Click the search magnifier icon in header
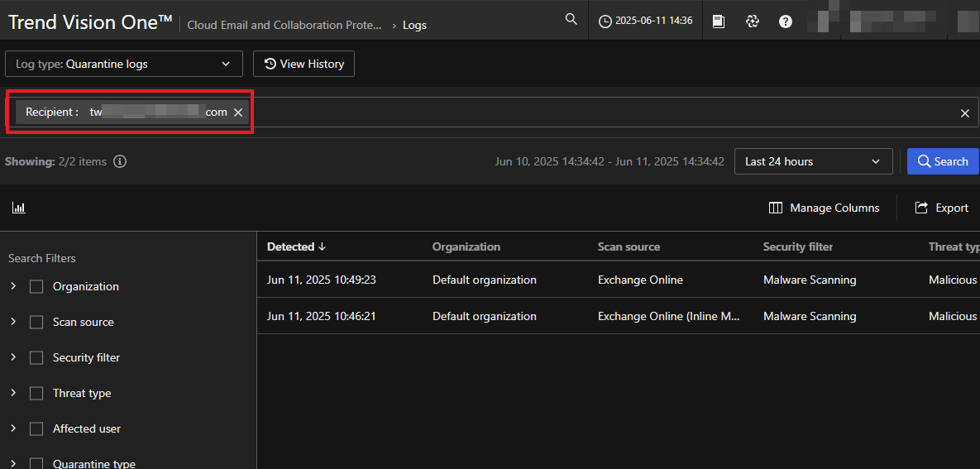 [571, 19]
